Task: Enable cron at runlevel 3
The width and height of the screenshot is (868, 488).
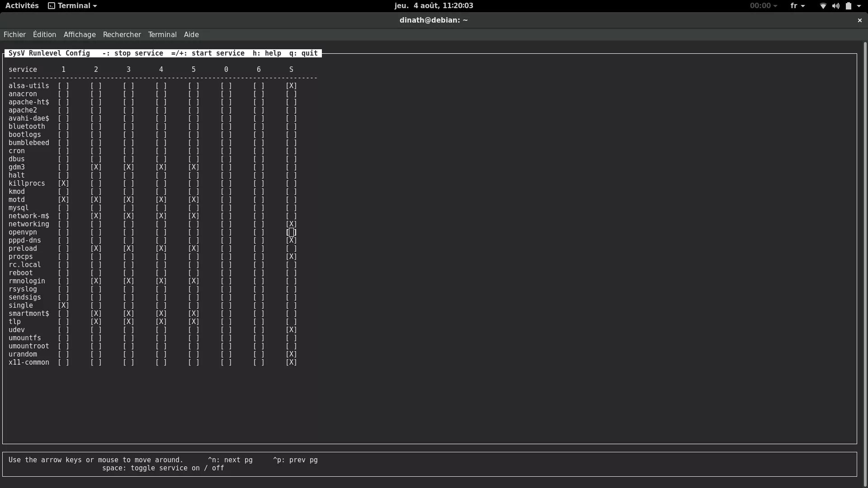Action: [x=128, y=151]
